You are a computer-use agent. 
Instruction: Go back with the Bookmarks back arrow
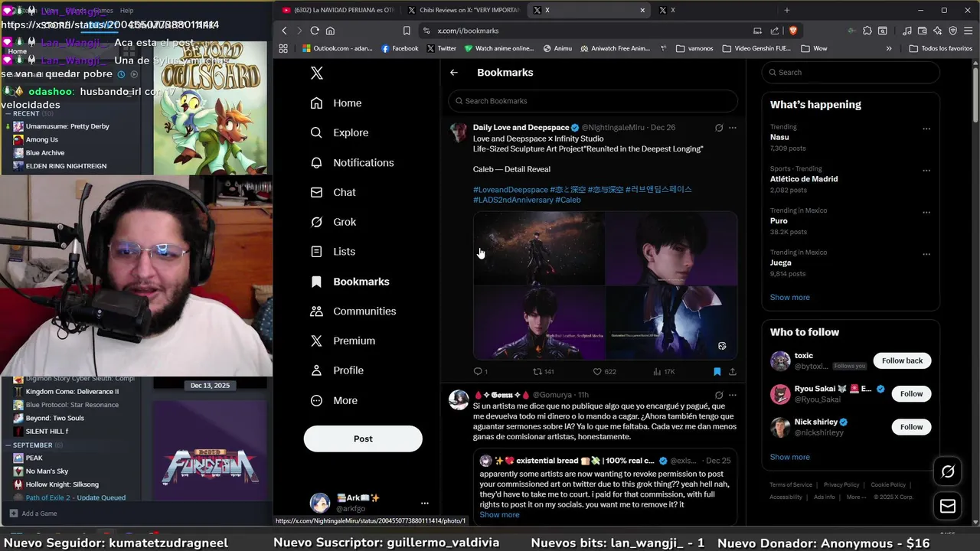tap(454, 73)
